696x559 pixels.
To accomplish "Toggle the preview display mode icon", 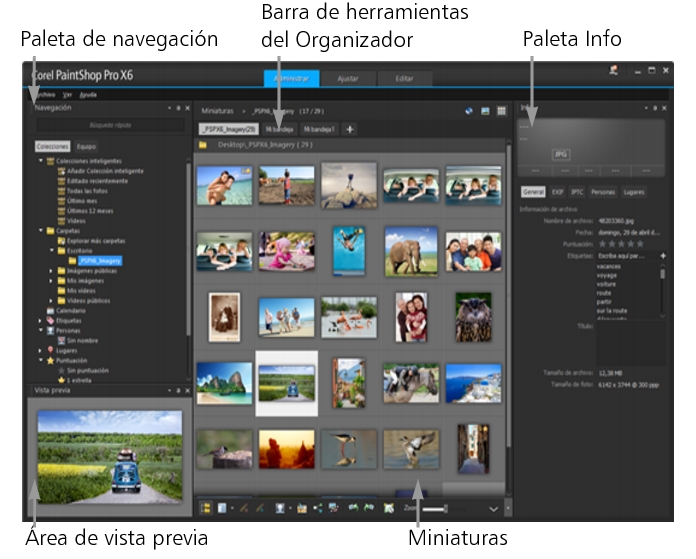I will 485,110.
